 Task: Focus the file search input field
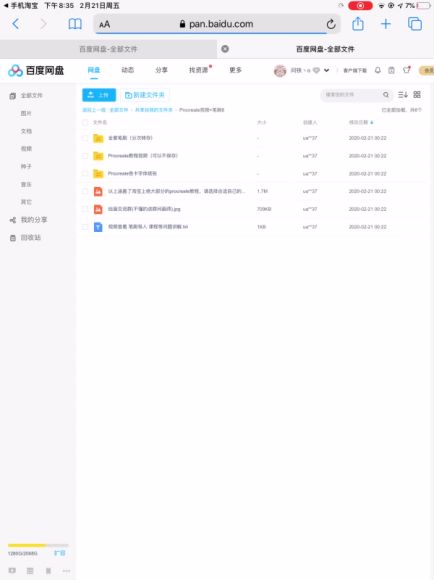pyautogui.click(x=351, y=95)
